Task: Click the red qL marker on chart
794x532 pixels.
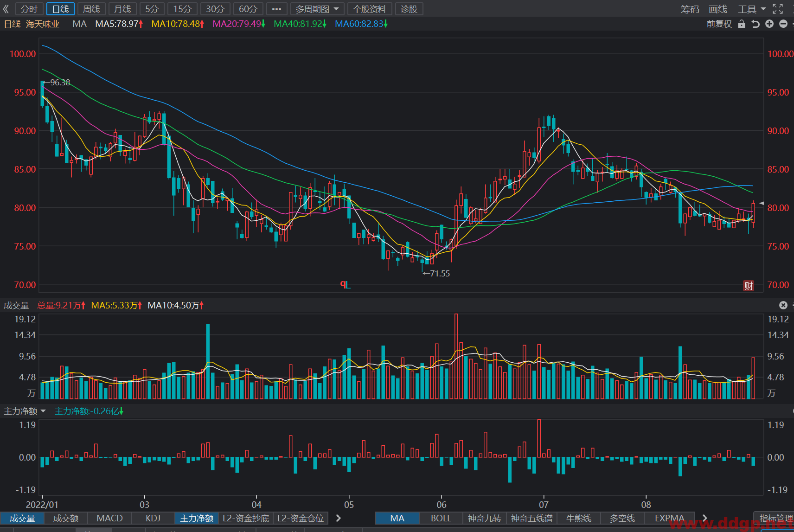Action: 345,284
